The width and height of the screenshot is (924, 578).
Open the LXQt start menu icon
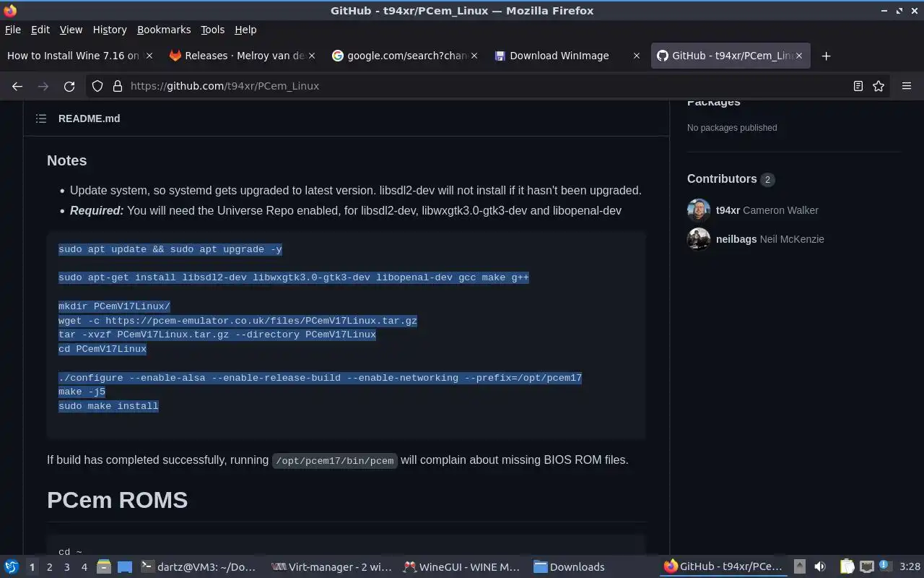point(11,567)
